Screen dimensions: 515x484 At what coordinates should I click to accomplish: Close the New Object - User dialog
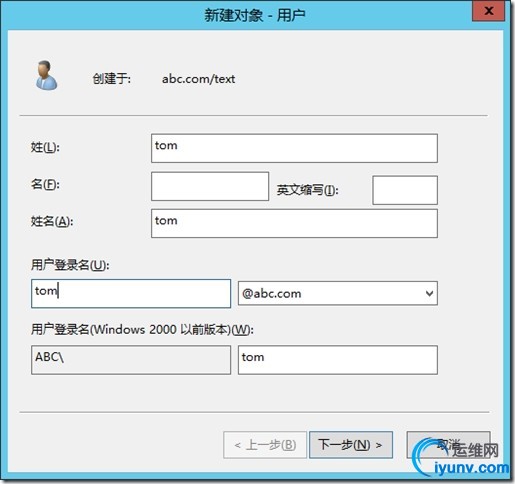point(488,11)
